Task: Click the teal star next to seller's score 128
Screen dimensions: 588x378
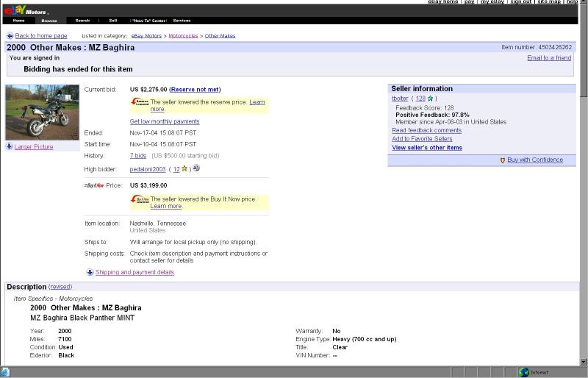Action: point(431,99)
